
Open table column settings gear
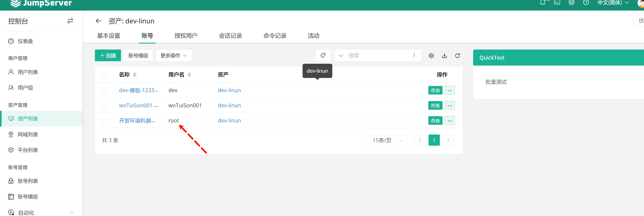coord(431,56)
